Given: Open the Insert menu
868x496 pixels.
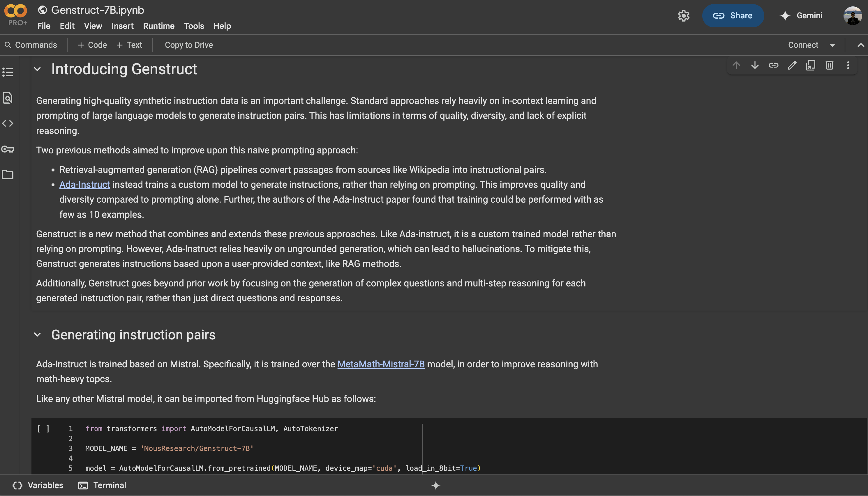Looking at the screenshot, I should point(122,26).
